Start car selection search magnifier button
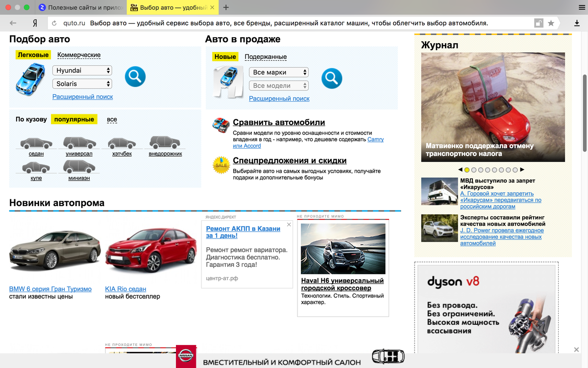This screenshot has width=588, height=368. [135, 76]
